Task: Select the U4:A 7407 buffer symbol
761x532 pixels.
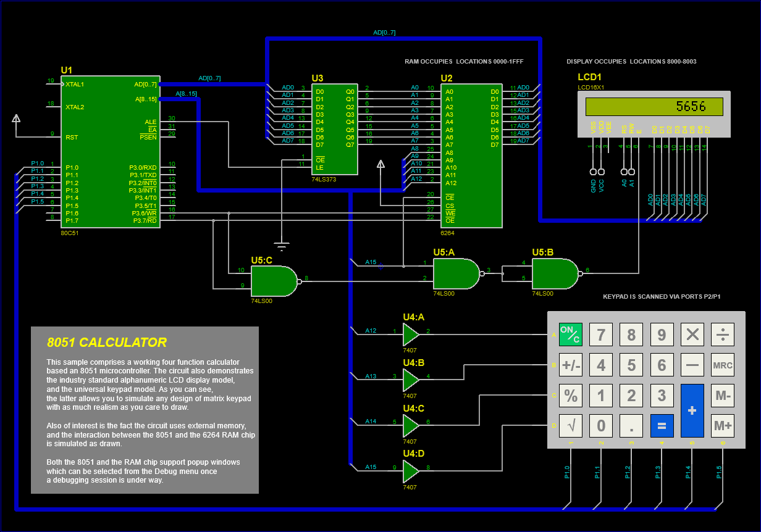Action: (x=410, y=335)
